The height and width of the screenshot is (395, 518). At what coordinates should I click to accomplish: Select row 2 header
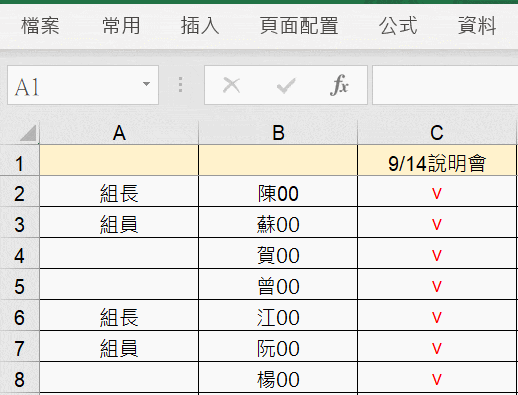click(19, 191)
